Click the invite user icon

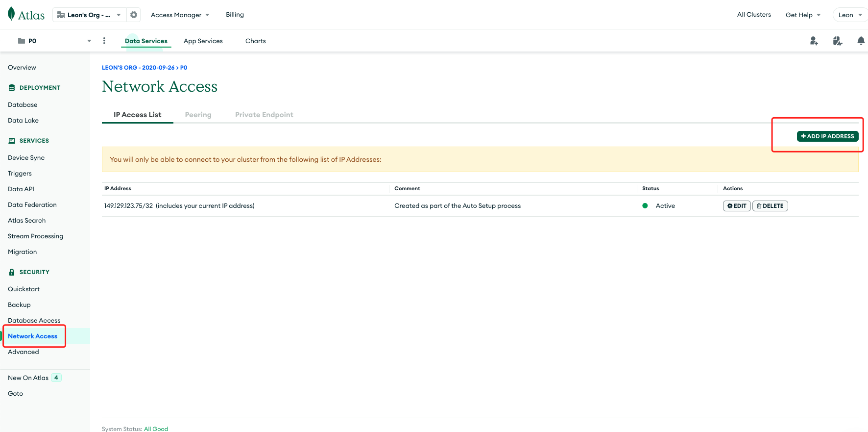(x=814, y=41)
